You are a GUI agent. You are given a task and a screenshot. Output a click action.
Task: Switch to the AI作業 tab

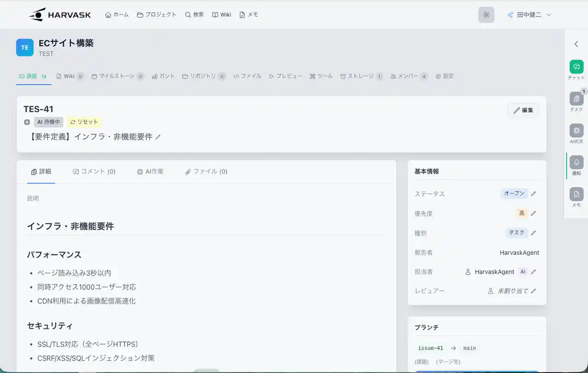(150, 171)
